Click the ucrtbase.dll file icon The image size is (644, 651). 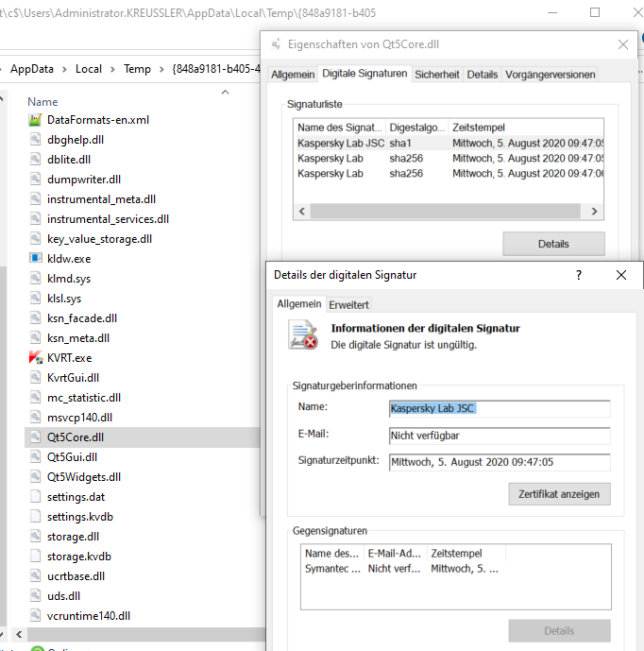tap(35, 576)
